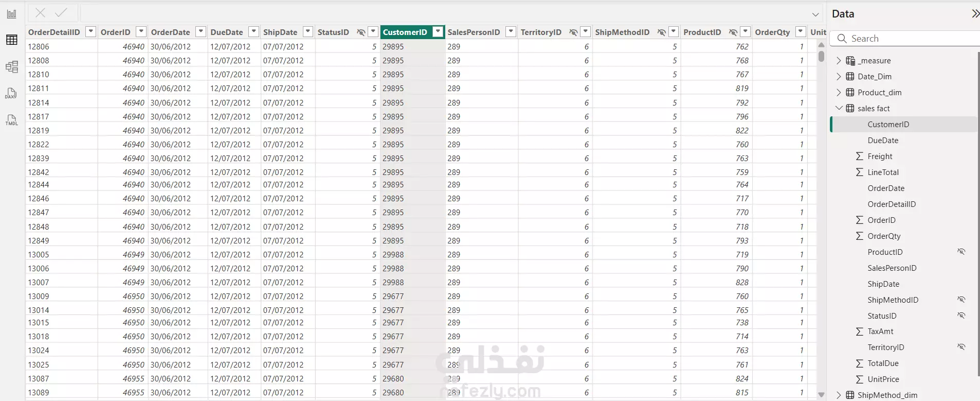Unhide TerritoryID field in Data pane
The image size is (980, 401).
[x=961, y=347]
